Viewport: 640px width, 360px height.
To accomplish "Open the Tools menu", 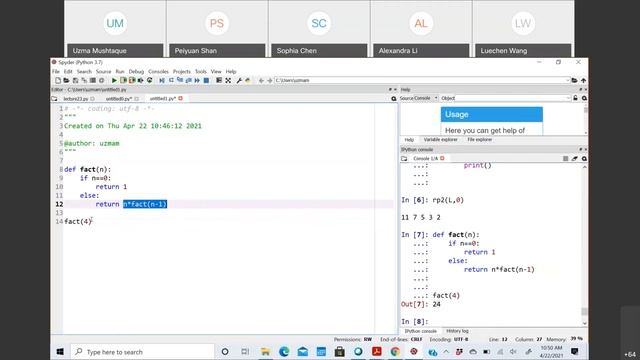I will click(x=200, y=71).
